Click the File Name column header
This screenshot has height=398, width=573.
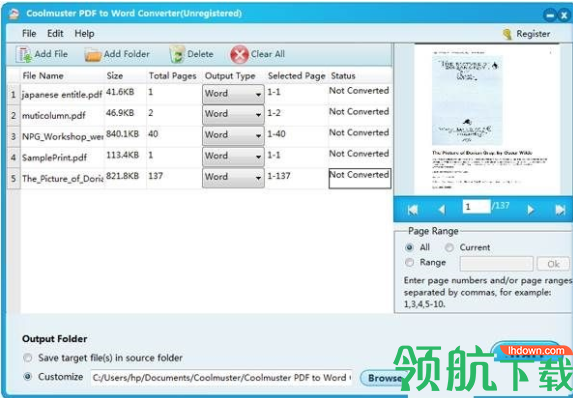[43, 76]
